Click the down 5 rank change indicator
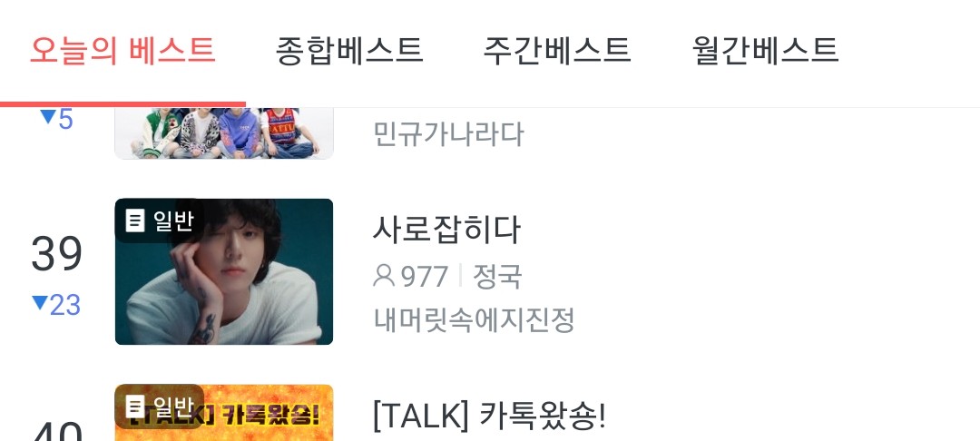Screen dimensions: 980x441 [x=57, y=119]
